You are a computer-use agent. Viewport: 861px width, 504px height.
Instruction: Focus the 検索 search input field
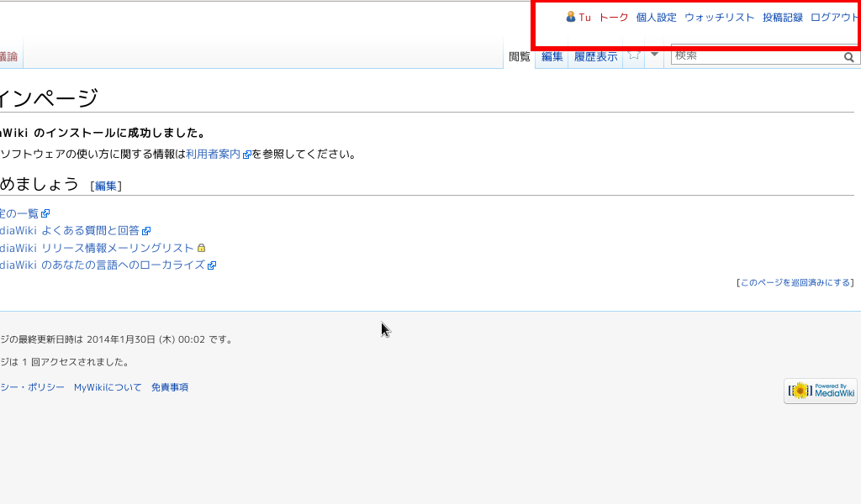755,56
